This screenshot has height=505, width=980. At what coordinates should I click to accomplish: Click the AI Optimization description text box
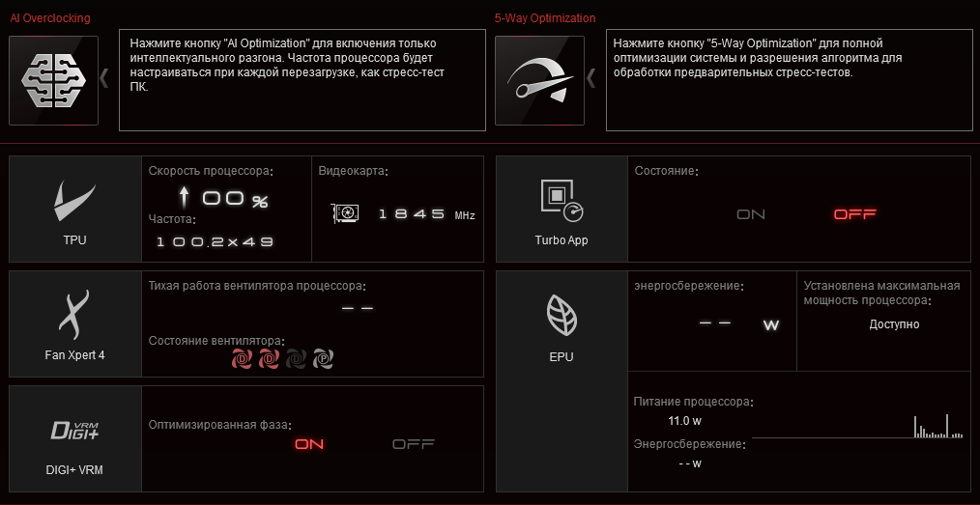click(x=302, y=80)
